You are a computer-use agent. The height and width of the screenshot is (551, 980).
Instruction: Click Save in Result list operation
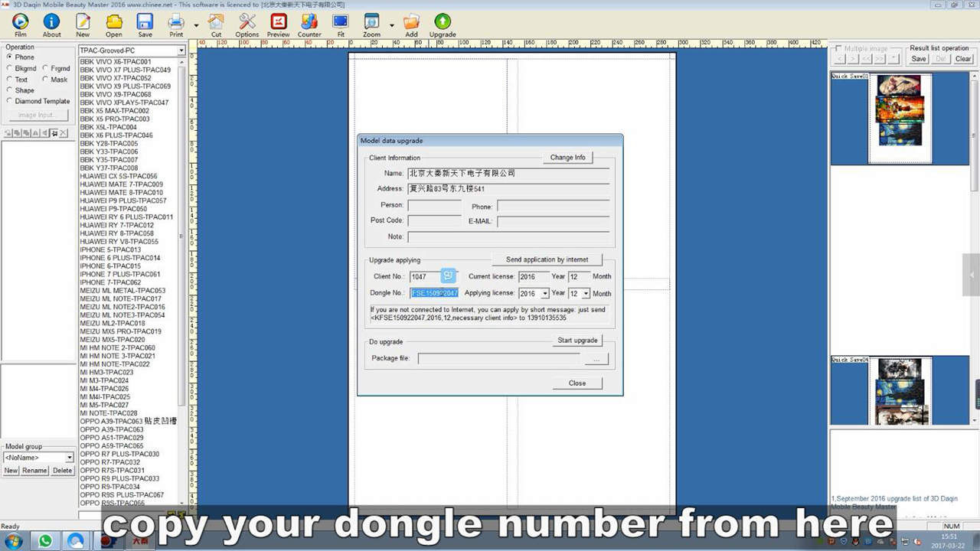coord(919,59)
